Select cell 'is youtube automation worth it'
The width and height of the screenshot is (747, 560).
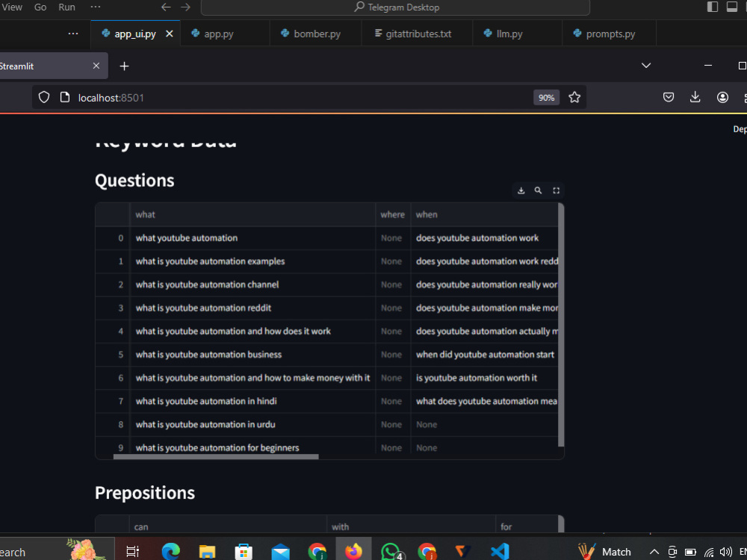(x=485, y=378)
